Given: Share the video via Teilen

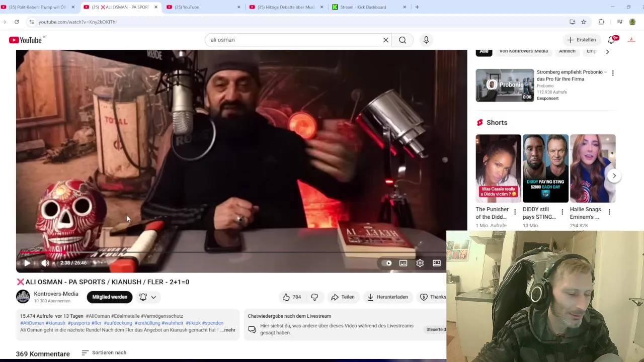Looking at the screenshot, I should point(343,297).
